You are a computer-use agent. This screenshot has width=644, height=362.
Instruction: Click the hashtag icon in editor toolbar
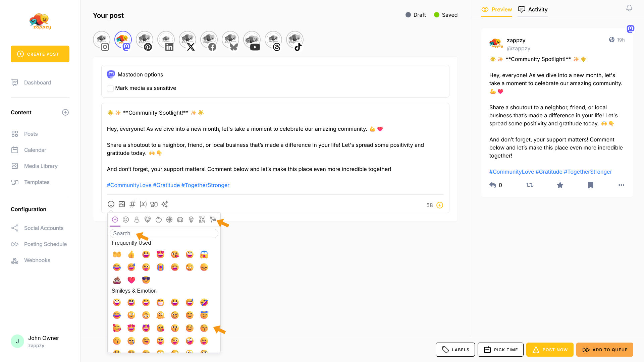click(x=132, y=204)
